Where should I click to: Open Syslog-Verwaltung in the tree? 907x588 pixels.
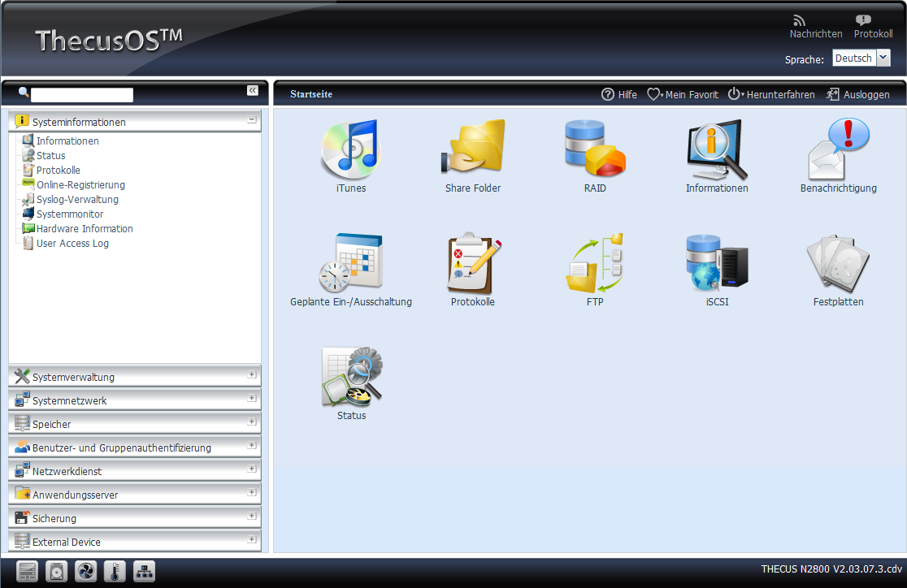(x=77, y=200)
